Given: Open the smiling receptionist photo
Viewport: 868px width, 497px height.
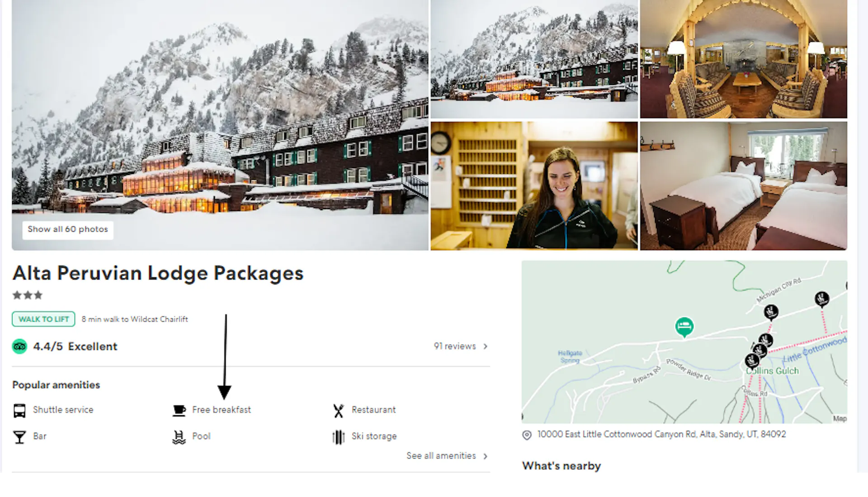Looking at the screenshot, I should click(x=534, y=186).
